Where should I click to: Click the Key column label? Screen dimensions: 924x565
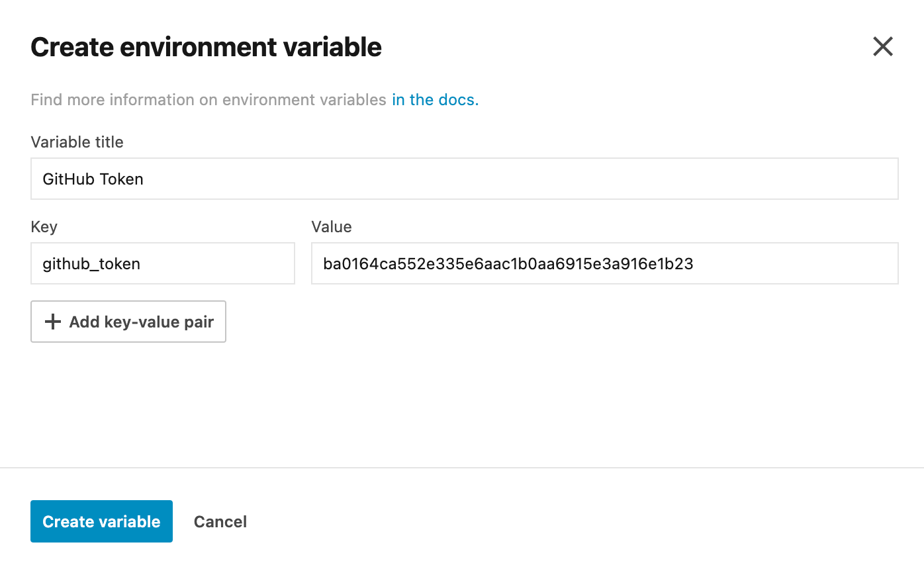(x=44, y=227)
